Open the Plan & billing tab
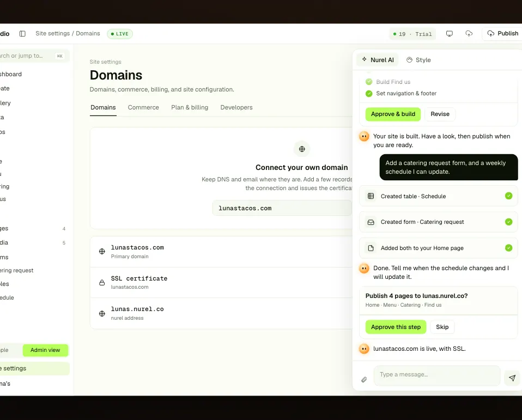This screenshot has height=420, width=522. click(x=190, y=107)
